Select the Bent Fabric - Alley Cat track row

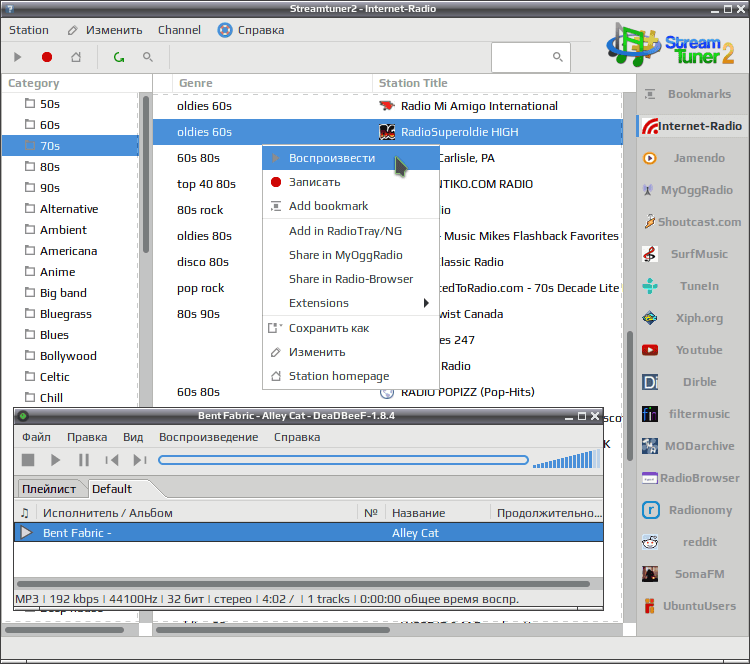click(x=309, y=533)
